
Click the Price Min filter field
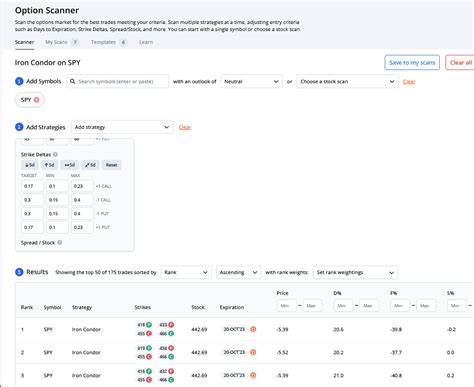pos(287,305)
